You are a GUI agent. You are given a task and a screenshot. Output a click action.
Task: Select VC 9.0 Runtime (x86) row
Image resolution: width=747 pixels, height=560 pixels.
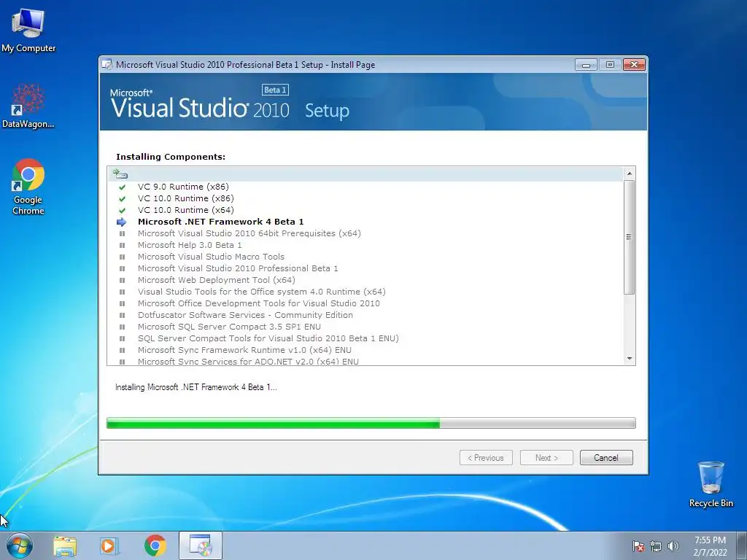click(183, 187)
